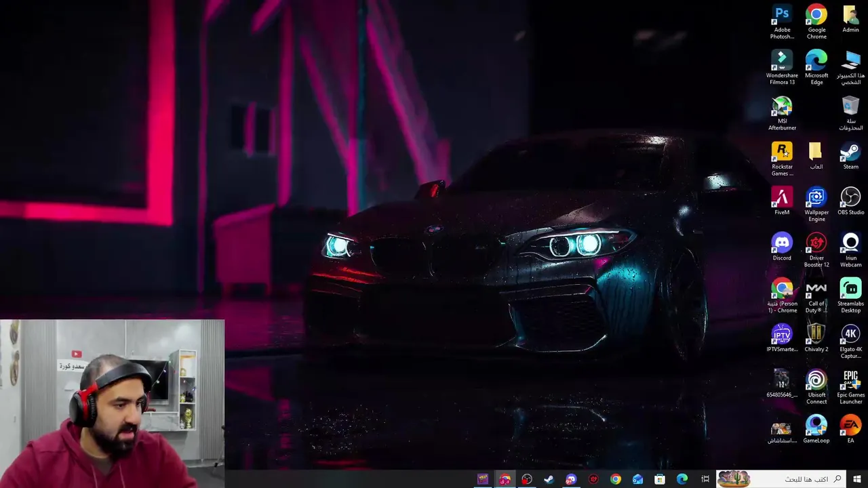This screenshot has height=488, width=868.
Task: Open the purple and yellow taskbar app icon
Action: coord(482,479)
